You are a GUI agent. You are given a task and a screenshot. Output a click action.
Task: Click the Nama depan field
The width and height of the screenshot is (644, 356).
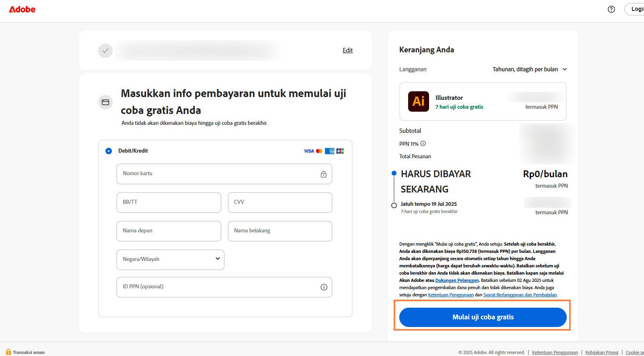coord(169,231)
